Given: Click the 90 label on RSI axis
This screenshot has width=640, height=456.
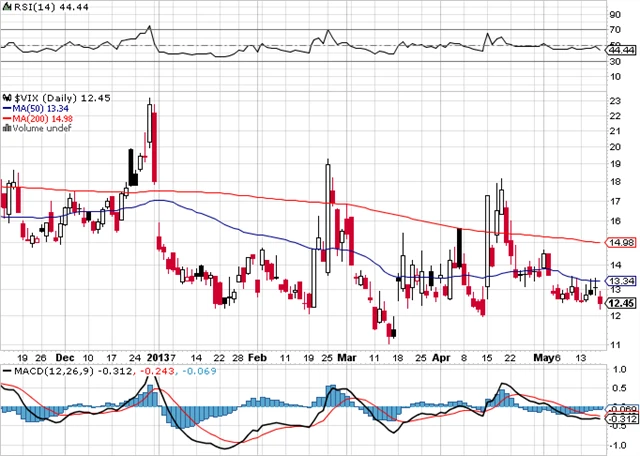Looking at the screenshot, I should pos(615,15).
